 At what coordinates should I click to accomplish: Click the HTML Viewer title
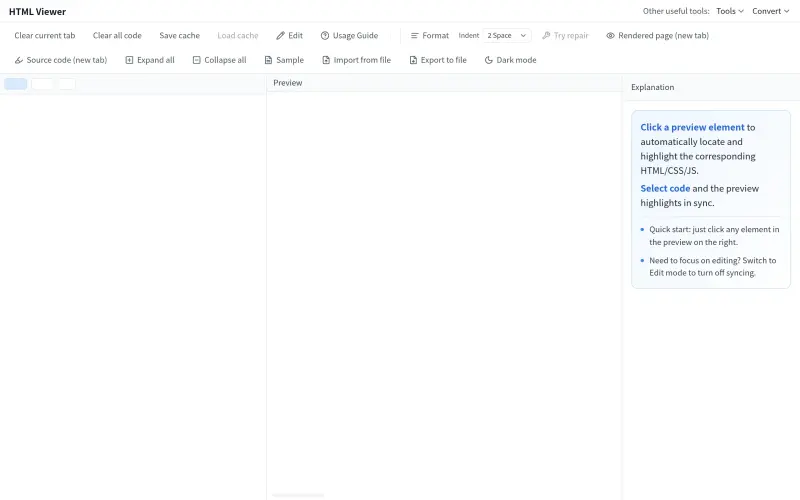point(37,11)
